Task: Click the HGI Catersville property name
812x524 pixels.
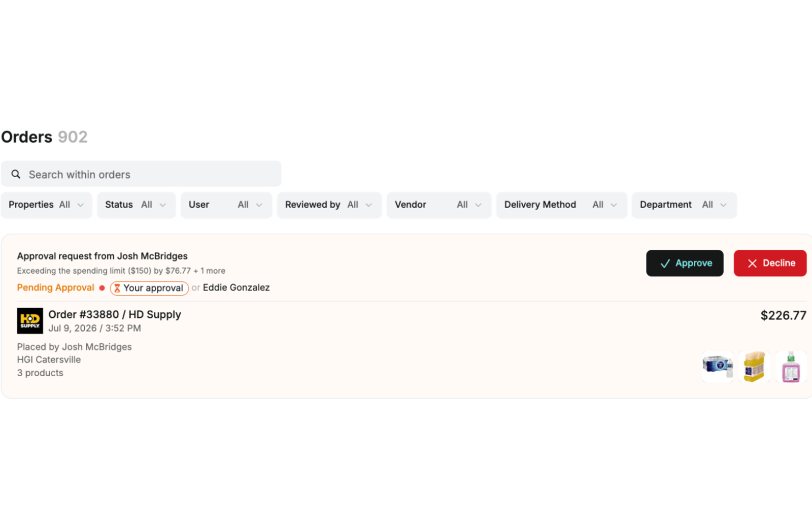Action: pyautogui.click(x=49, y=359)
